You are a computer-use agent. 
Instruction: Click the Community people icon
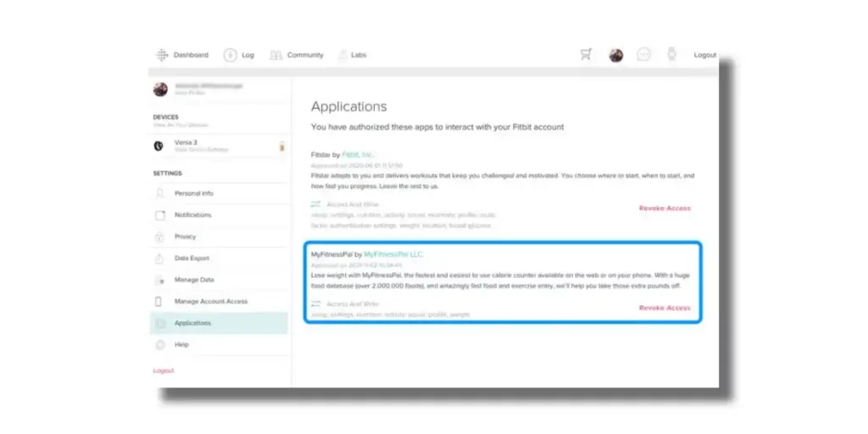pos(275,55)
